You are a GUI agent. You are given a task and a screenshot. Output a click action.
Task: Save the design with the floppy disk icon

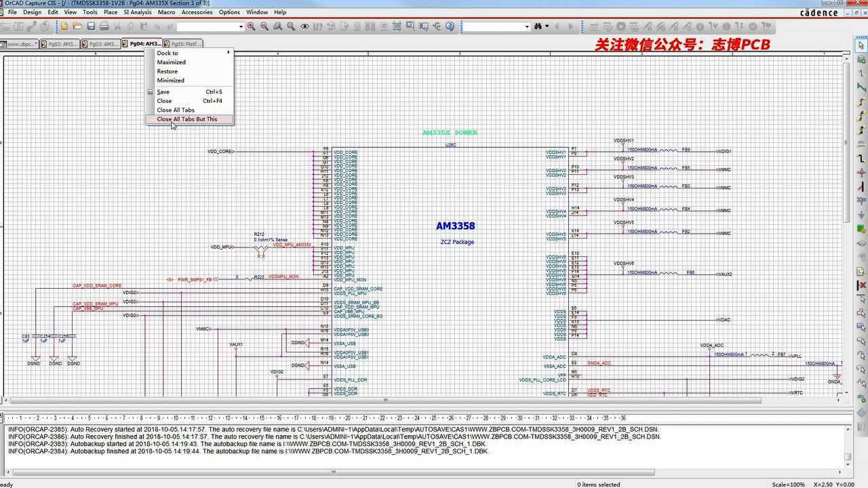click(91, 26)
